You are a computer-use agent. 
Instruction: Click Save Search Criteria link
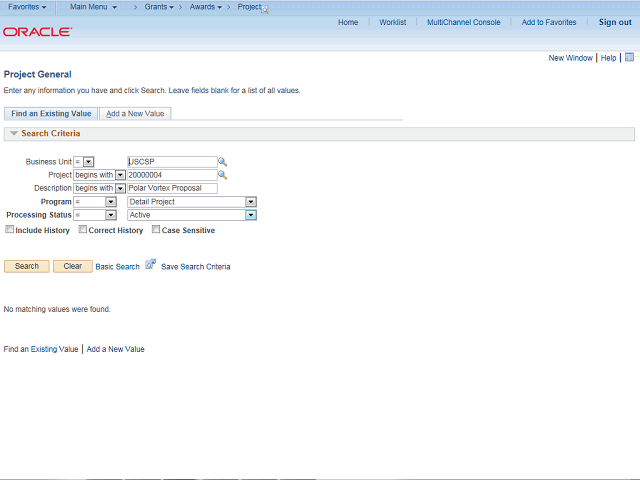pos(196,267)
